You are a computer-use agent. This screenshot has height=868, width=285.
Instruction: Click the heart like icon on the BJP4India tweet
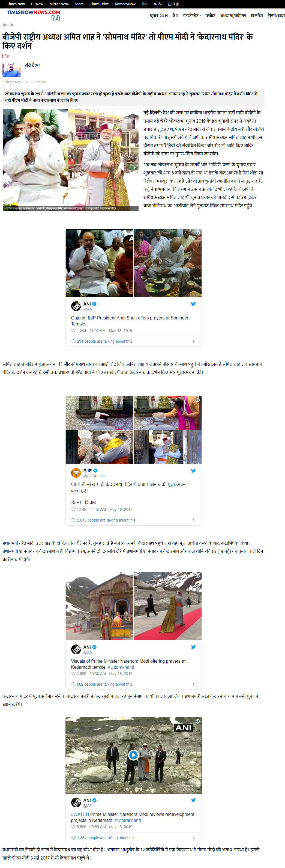(73, 509)
